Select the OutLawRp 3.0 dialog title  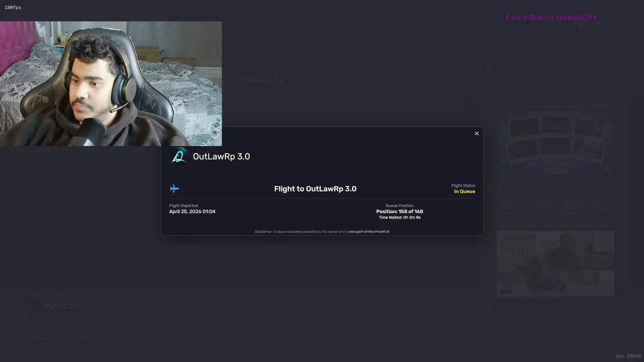click(221, 156)
